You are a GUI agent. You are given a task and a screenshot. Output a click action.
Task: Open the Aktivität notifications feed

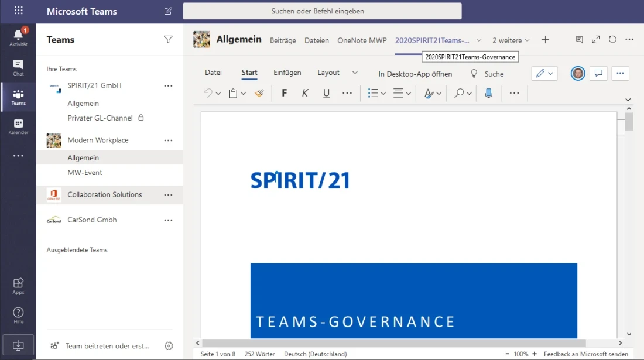pyautogui.click(x=18, y=37)
